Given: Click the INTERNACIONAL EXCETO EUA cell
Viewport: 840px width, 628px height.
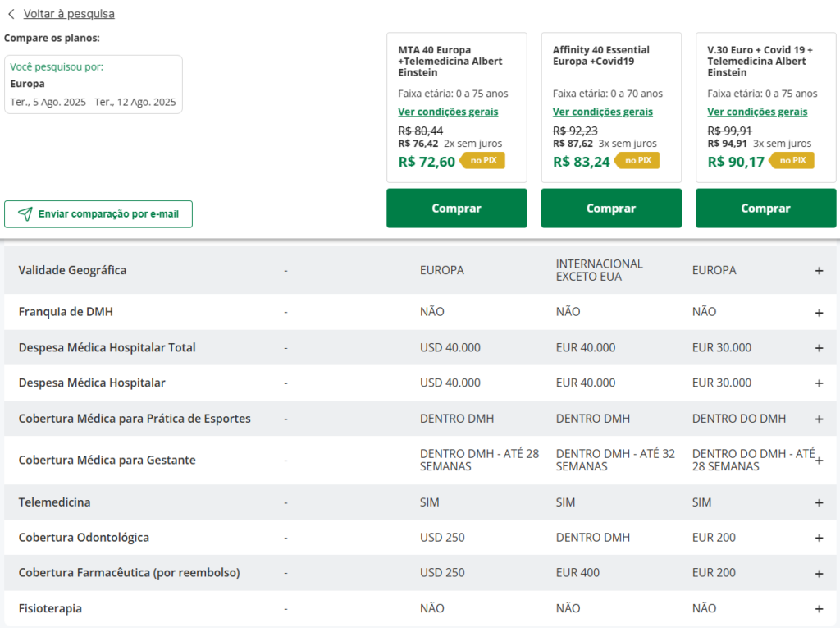Looking at the screenshot, I should [x=599, y=270].
